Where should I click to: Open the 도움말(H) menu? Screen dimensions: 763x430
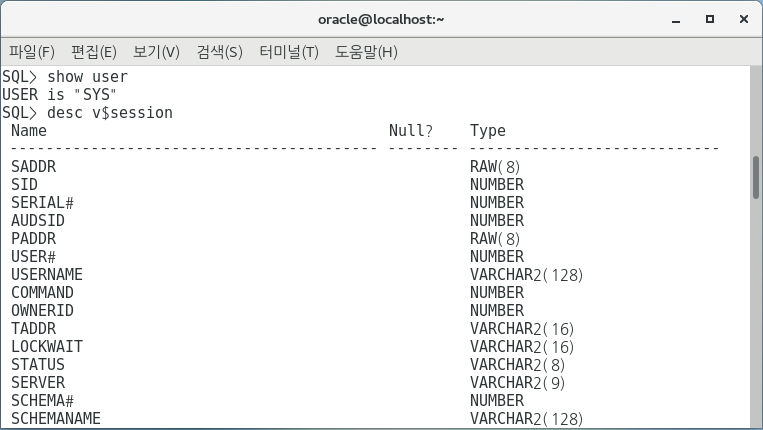coord(366,52)
